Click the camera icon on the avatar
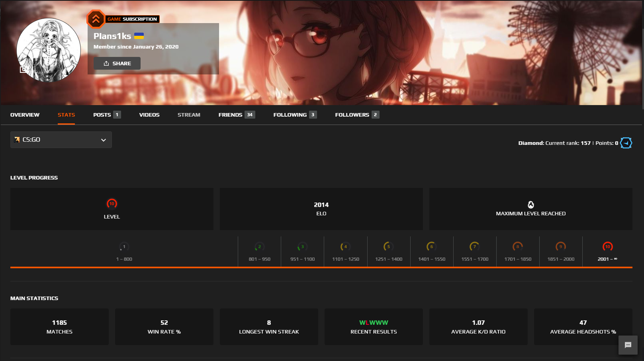 [x=24, y=70]
